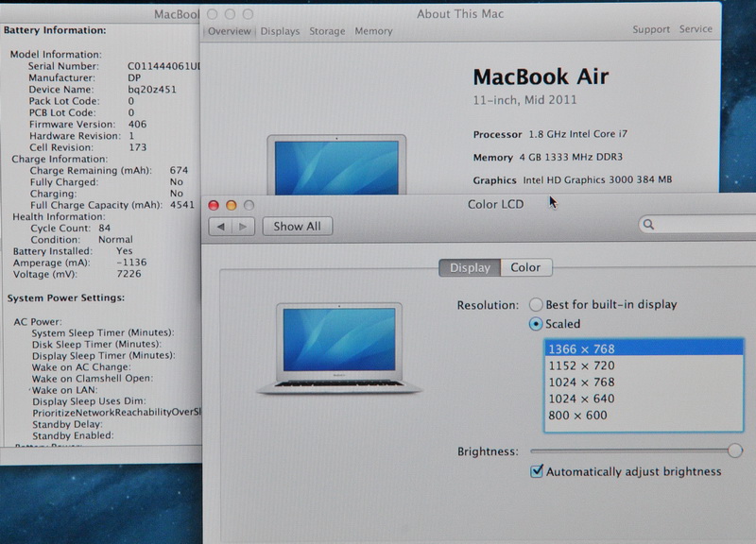Open Displays tab in About This Mac
This screenshot has height=544, width=756.
click(280, 31)
